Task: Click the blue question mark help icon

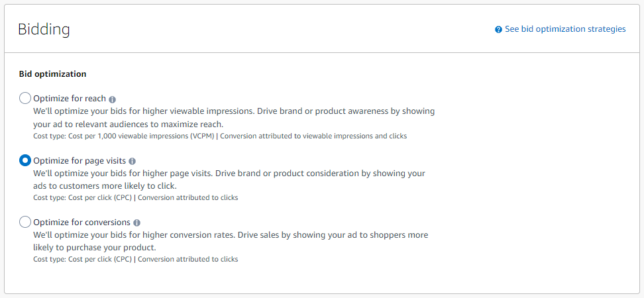Action: coord(499,30)
